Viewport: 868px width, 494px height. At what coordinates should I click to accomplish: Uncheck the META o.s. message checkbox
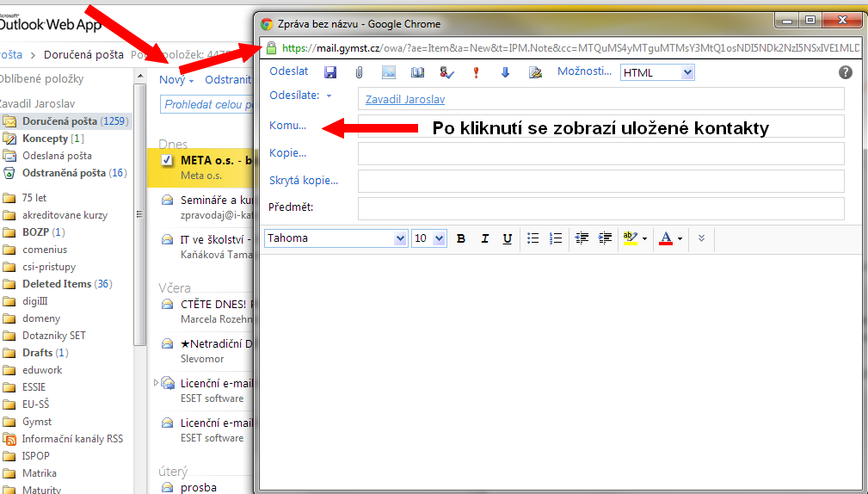pos(167,161)
